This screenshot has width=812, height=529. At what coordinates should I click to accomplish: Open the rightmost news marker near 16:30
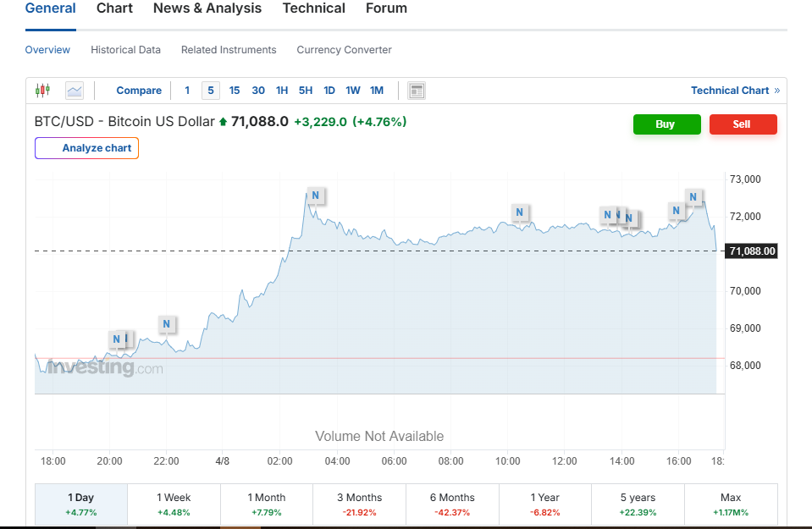coord(693,197)
